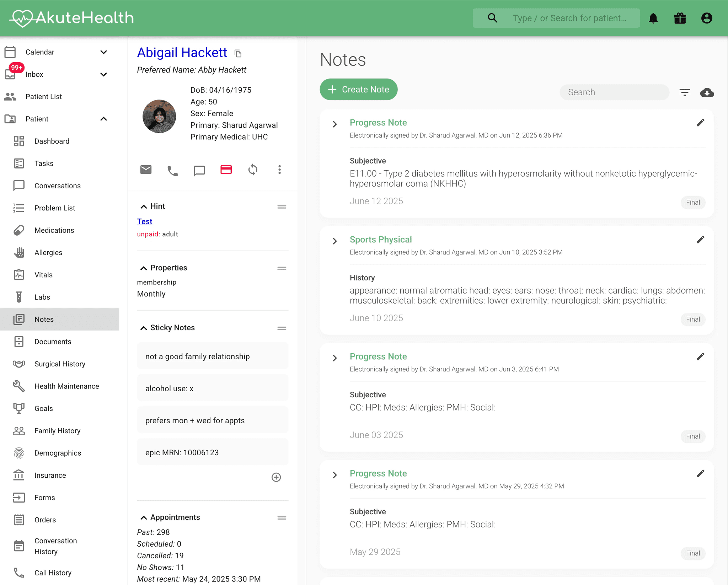Download notes with the cloud icon
Viewport: 728px width, 585px height.
pyautogui.click(x=707, y=93)
